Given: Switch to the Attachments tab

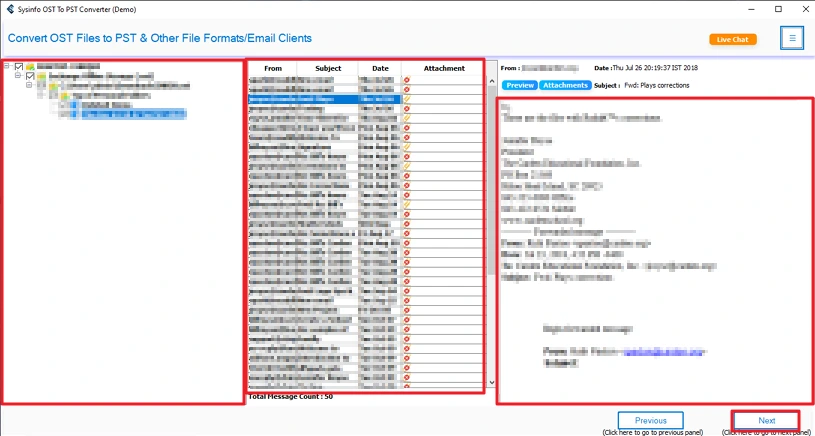Looking at the screenshot, I should point(566,85).
